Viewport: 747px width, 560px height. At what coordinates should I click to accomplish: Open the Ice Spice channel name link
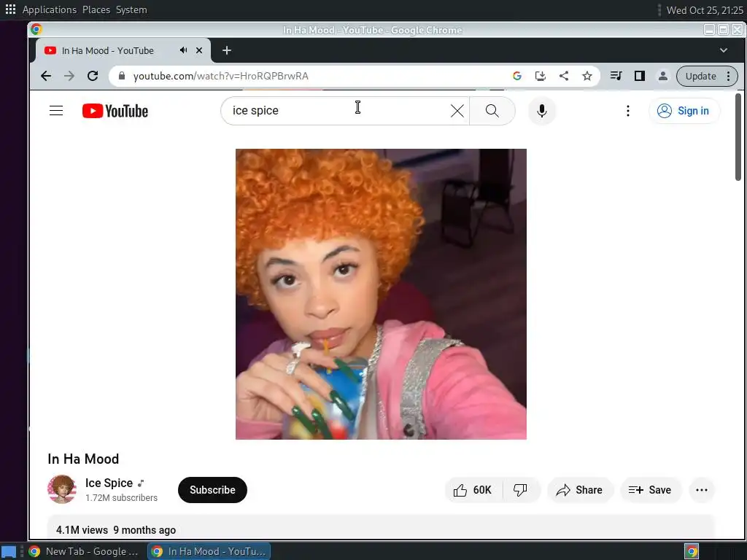(109, 483)
